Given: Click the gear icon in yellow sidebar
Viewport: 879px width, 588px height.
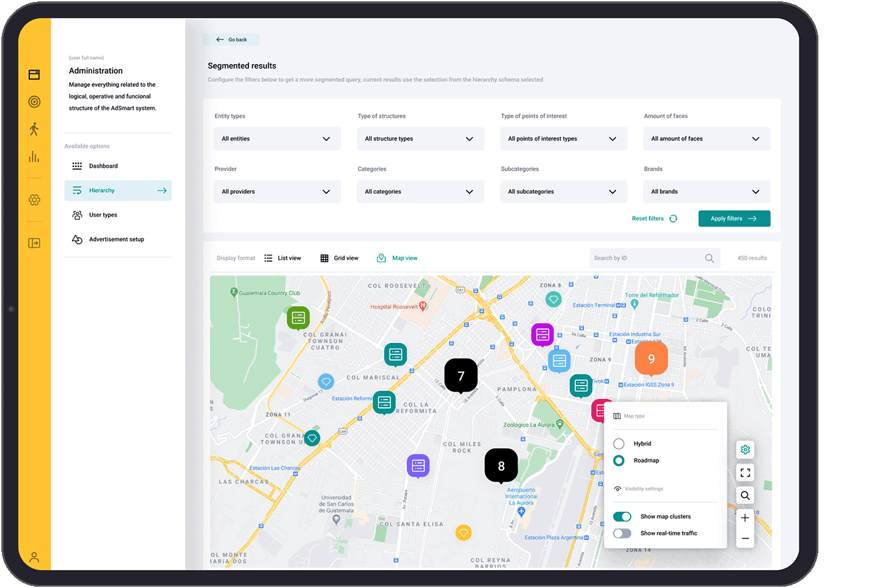Looking at the screenshot, I should pos(35,200).
